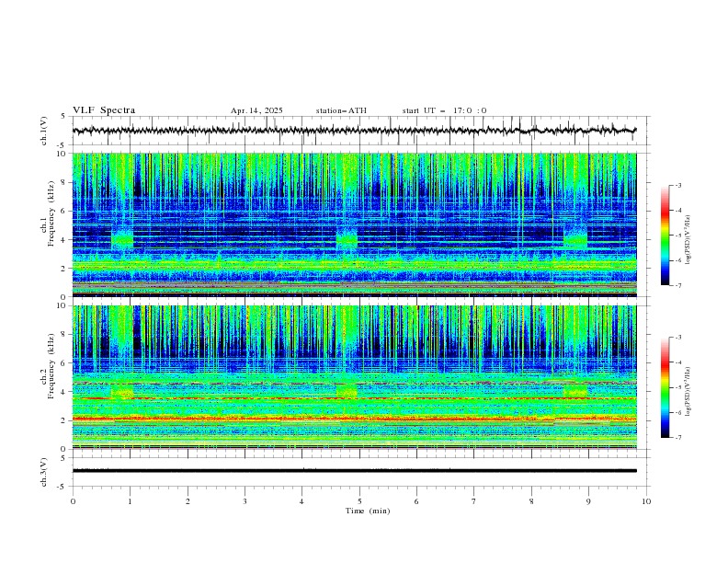Viewport: 728px width, 563px height.
Task: Click the ch.1 colorbar 'log(PSD)(V²/Hz)' label
Action: click(x=688, y=240)
